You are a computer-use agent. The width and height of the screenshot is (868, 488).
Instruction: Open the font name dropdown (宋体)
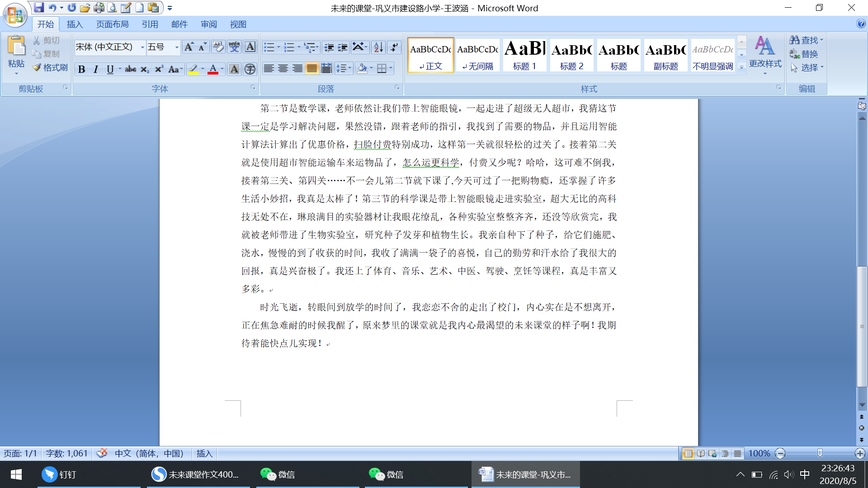coord(142,47)
